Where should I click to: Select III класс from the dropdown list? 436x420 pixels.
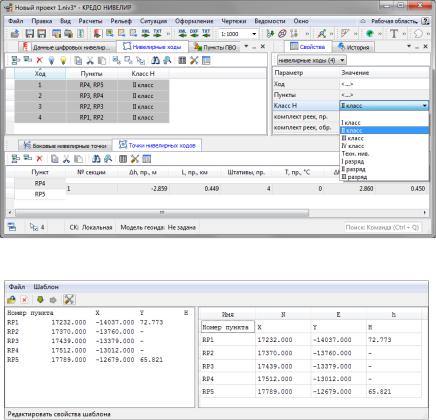click(x=384, y=138)
